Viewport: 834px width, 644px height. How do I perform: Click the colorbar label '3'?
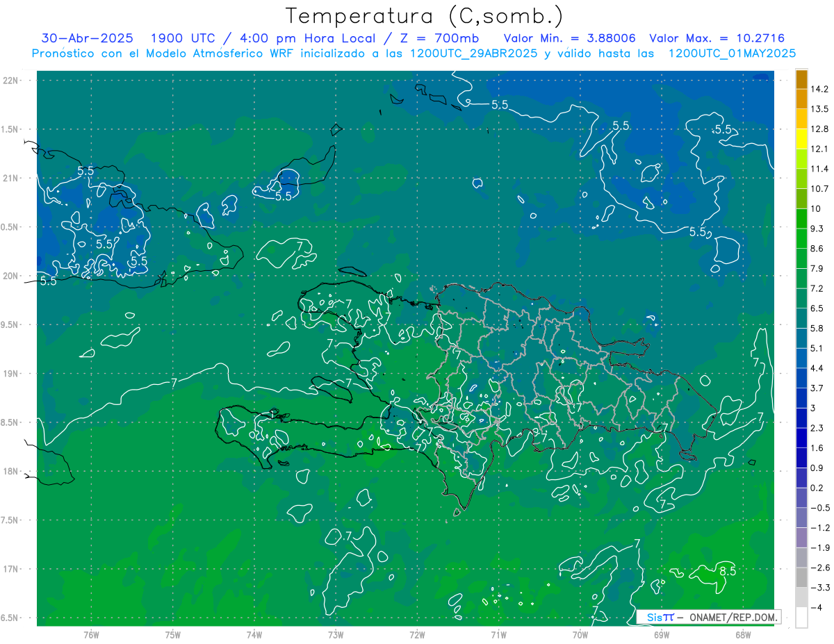[813, 408]
